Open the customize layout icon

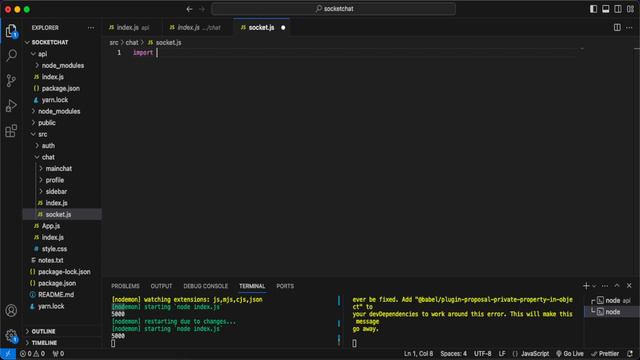click(631, 9)
